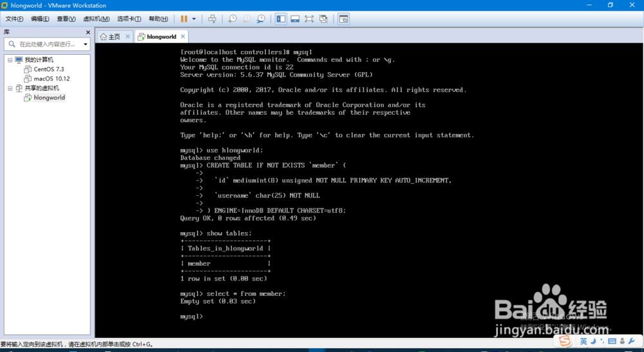Click the 'Tables_in_hlongworld' table header
Viewport: 644px width, 352px height.
(x=225, y=248)
